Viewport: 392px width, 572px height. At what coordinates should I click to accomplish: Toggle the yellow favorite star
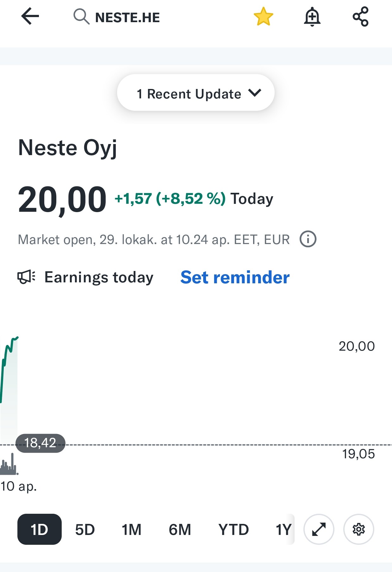coord(263,17)
